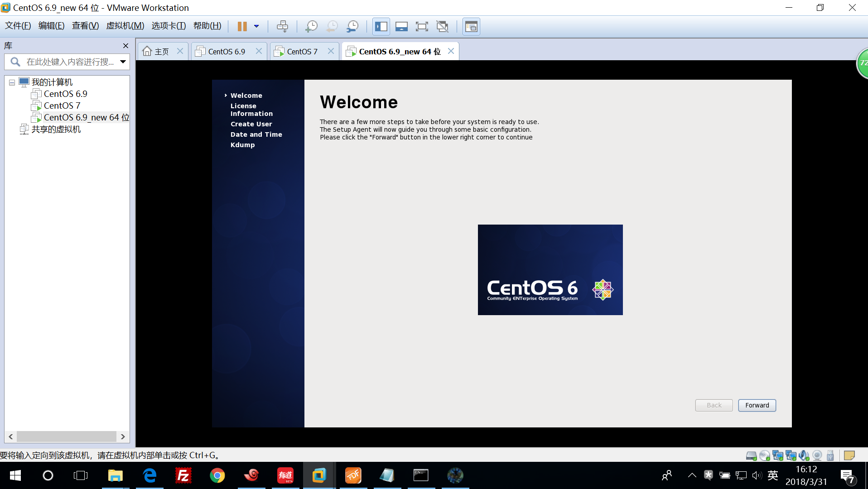Click sound card status bar icon
868x489 pixels.
(x=804, y=455)
